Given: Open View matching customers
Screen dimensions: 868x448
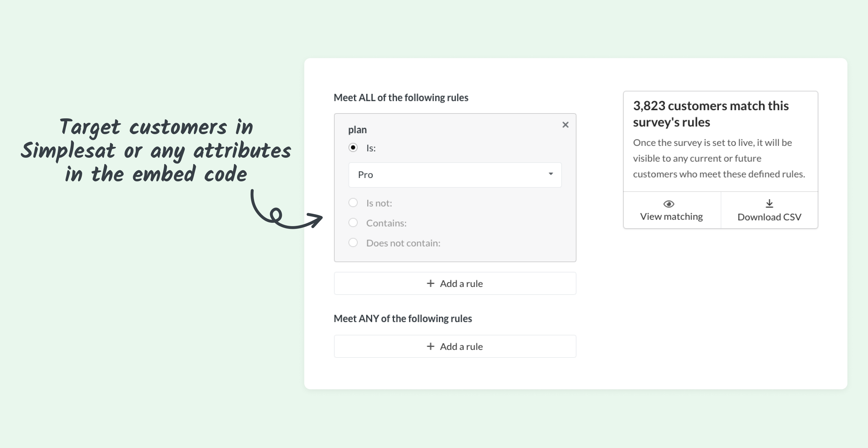Looking at the screenshot, I should point(672,210).
